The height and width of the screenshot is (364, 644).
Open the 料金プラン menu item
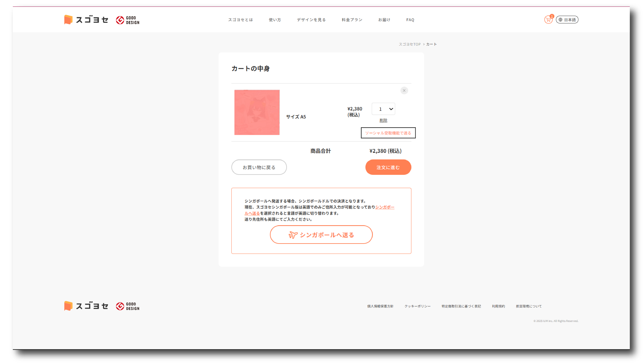tap(352, 20)
